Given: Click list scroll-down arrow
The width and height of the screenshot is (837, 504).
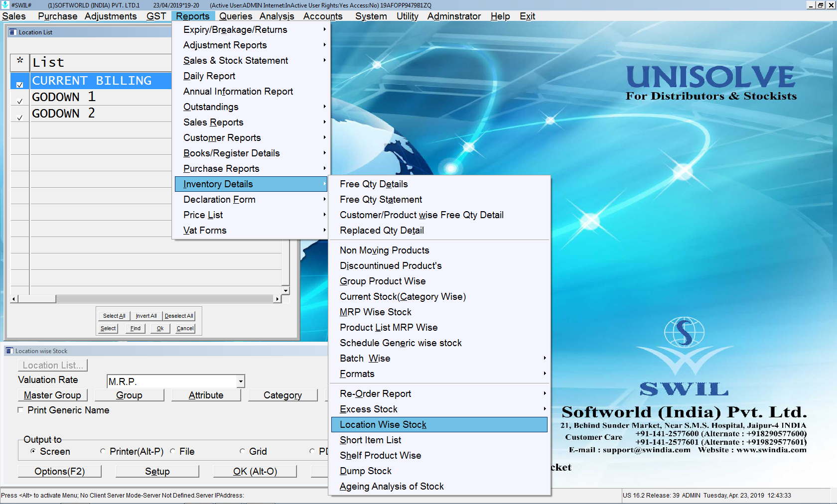Looking at the screenshot, I should point(285,290).
